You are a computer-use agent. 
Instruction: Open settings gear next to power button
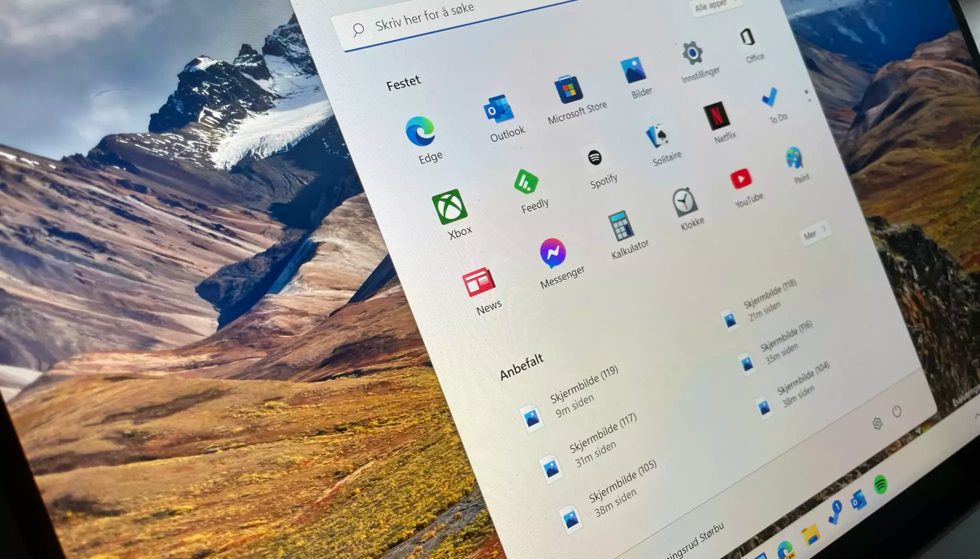point(877,424)
